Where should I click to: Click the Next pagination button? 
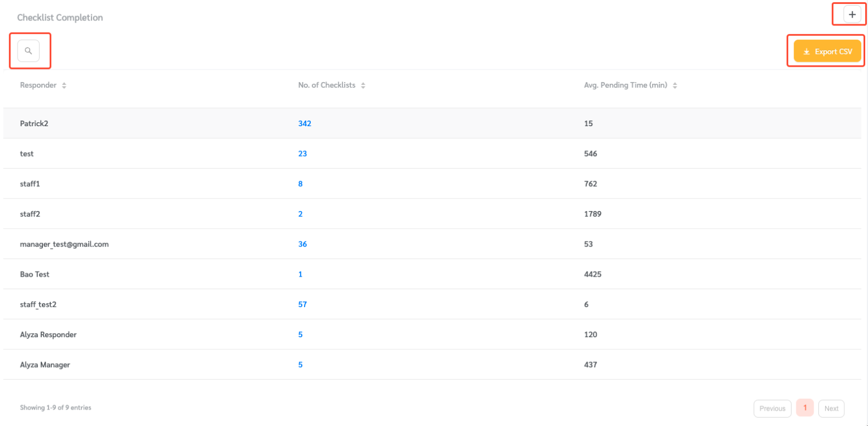click(831, 408)
